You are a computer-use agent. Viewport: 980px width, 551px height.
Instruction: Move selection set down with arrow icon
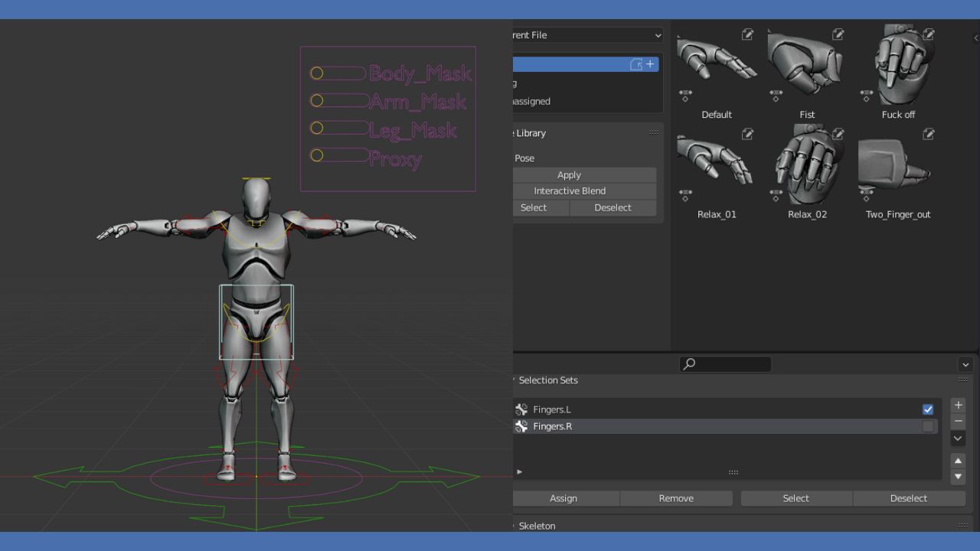(958, 476)
